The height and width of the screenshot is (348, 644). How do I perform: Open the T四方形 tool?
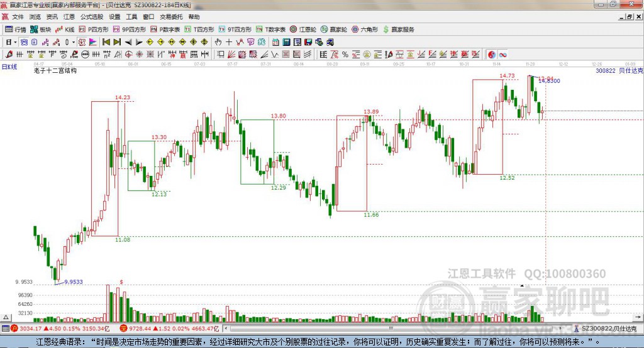(199, 29)
